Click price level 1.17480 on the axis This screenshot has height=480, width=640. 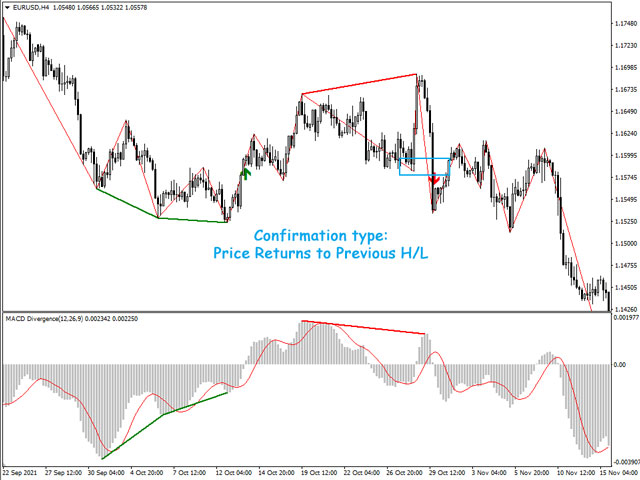point(626,24)
